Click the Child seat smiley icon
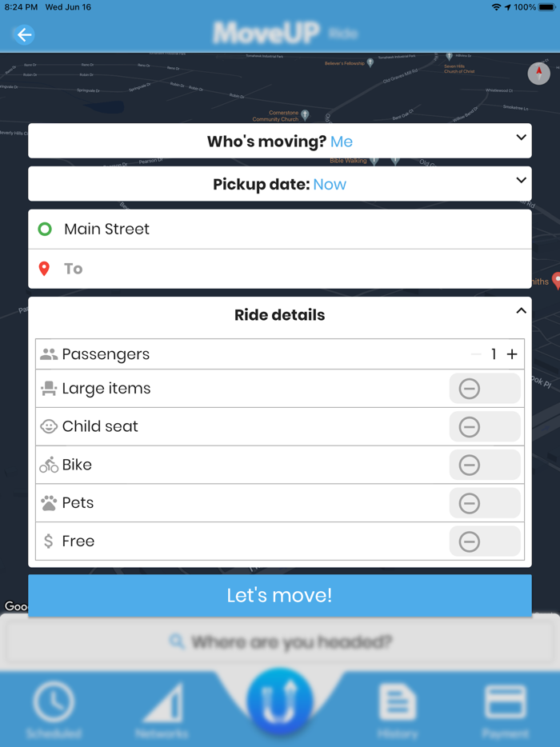The height and width of the screenshot is (747, 560). [48, 426]
